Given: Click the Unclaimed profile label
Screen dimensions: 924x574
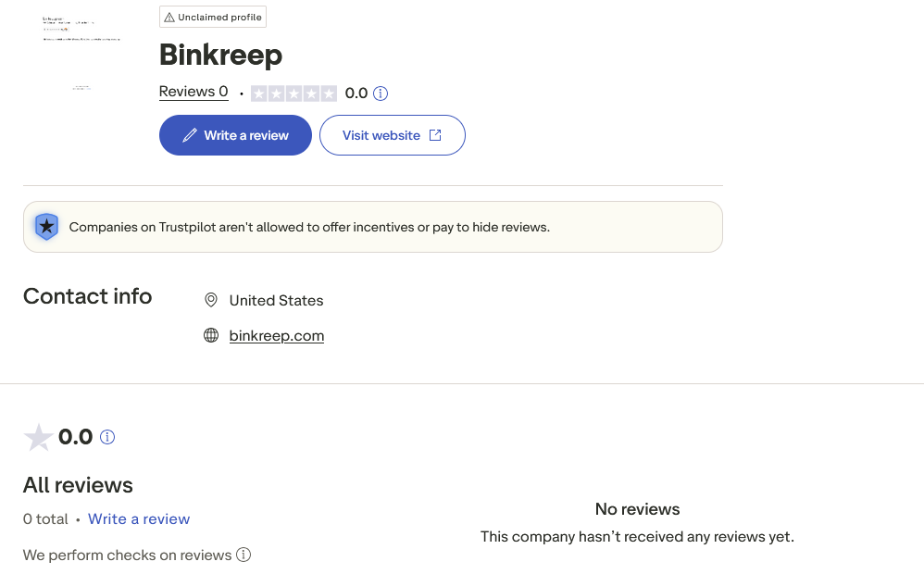Looking at the screenshot, I should tap(212, 17).
